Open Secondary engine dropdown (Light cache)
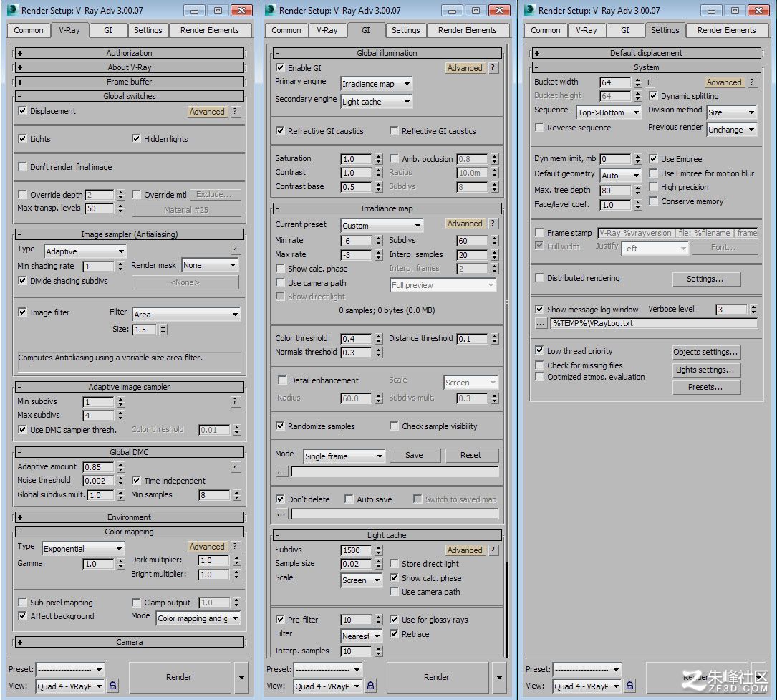 (377, 102)
